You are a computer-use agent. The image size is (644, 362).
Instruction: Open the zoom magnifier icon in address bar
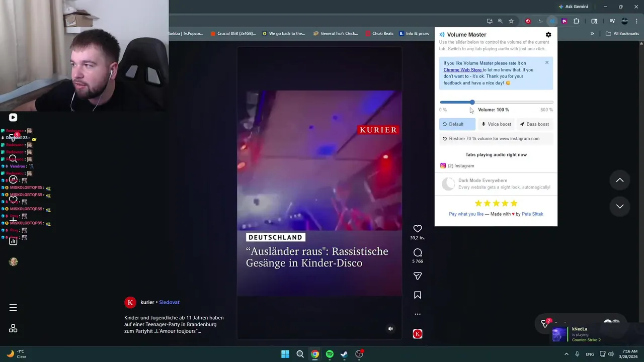(x=500, y=21)
